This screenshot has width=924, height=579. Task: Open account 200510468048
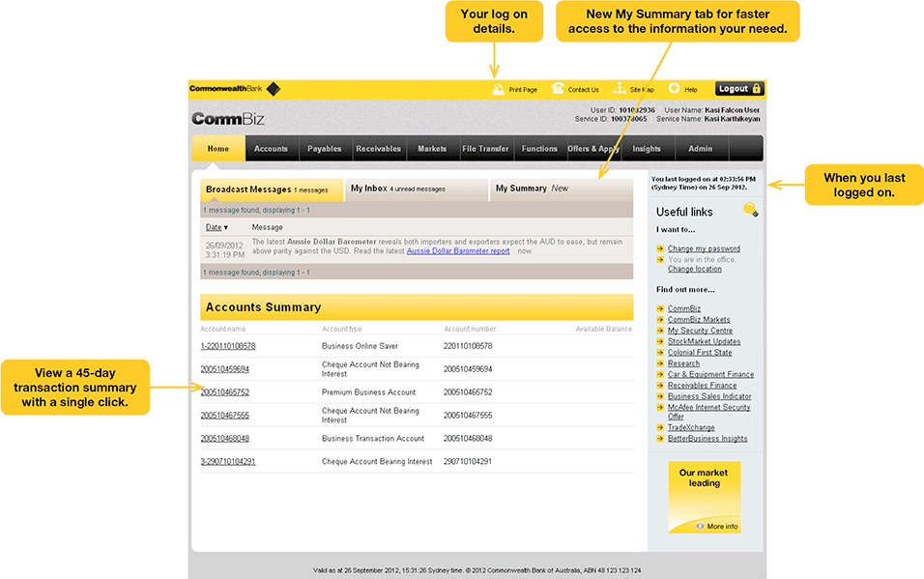[224, 439]
